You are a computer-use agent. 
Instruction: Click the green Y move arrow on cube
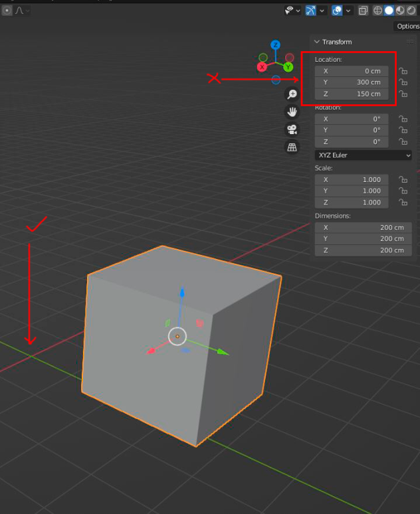223,352
